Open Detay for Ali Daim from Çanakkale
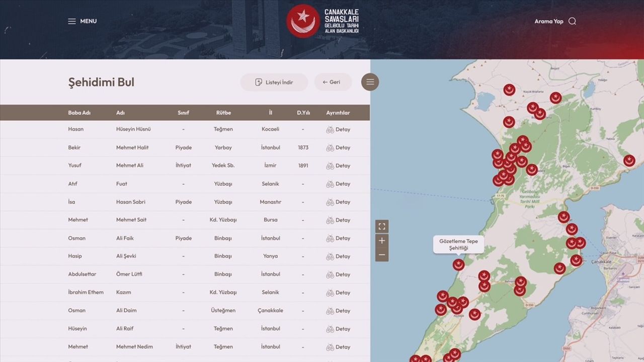 coord(339,310)
